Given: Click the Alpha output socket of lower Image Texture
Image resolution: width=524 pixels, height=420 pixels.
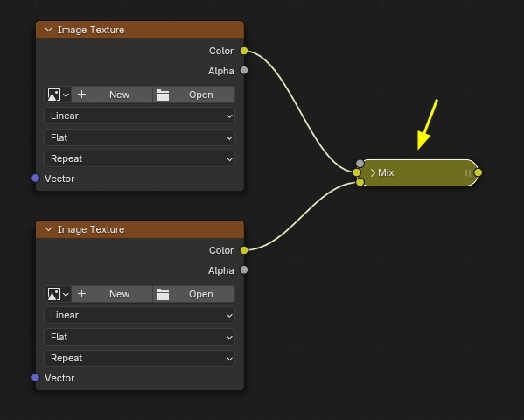Looking at the screenshot, I should pos(244,269).
